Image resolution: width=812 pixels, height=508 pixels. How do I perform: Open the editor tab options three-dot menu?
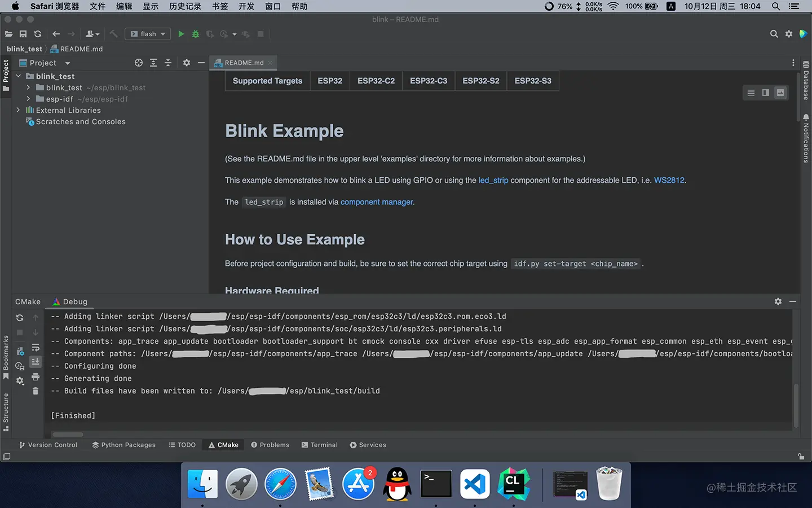pyautogui.click(x=793, y=63)
